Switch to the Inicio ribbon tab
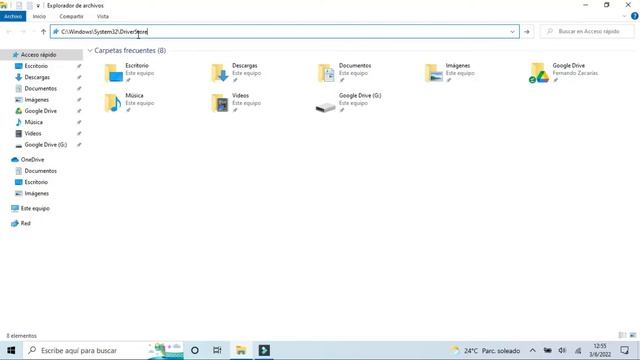This screenshot has width=640, height=360. (x=39, y=16)
